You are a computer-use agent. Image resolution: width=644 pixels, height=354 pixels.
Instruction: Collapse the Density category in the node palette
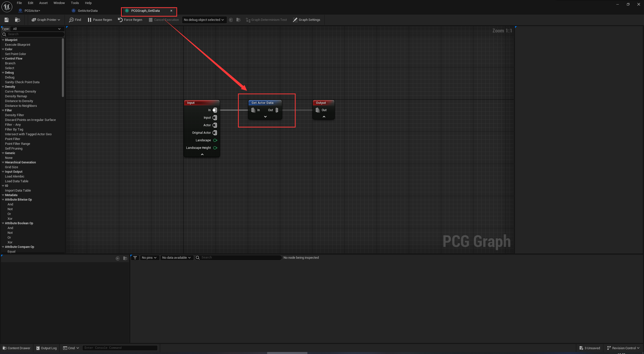[x=3, y=86]
